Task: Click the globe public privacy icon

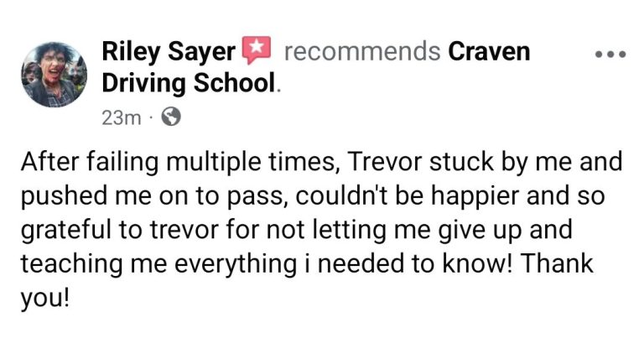Action: [x=171, y=117]
